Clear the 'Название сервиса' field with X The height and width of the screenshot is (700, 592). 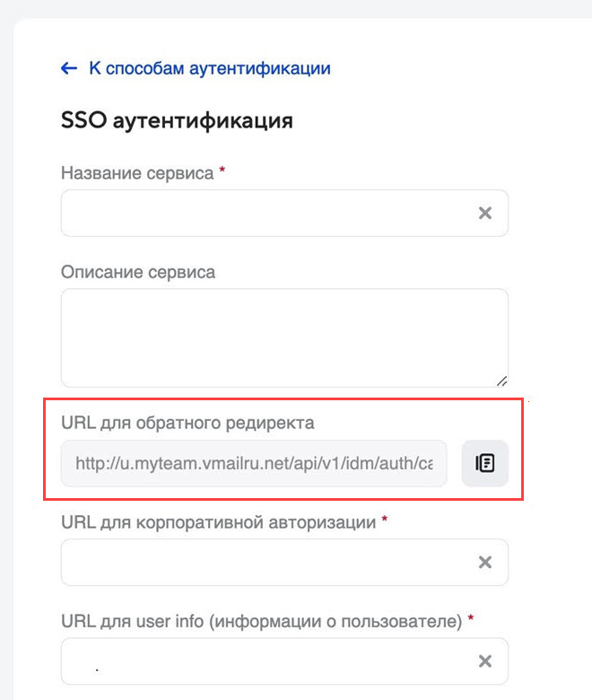pyautogui.click(x=485, y=213)
